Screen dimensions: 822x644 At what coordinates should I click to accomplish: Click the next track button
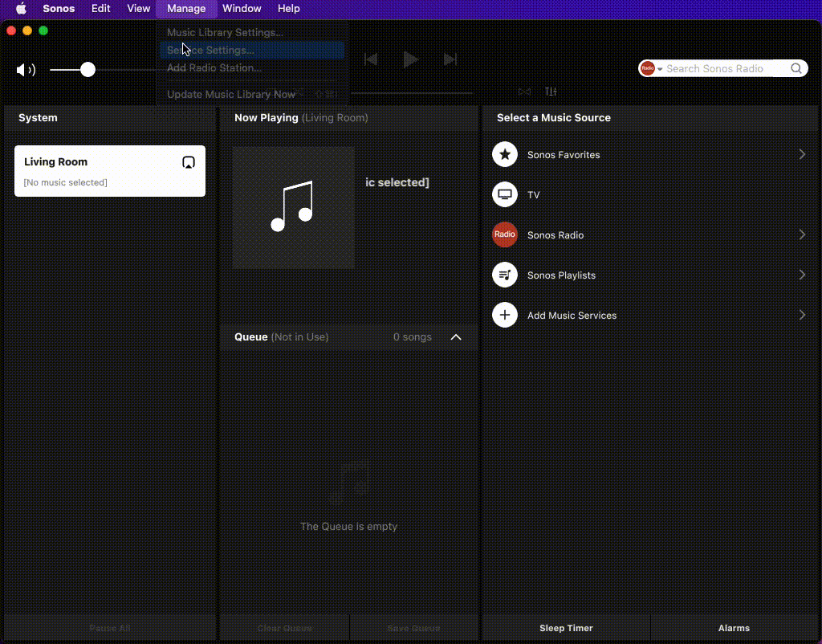(450, 59)
